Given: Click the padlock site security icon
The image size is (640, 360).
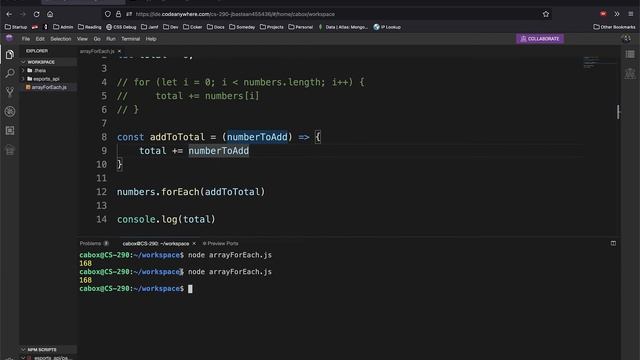Looking at the screenshot, I should [118, 14].
